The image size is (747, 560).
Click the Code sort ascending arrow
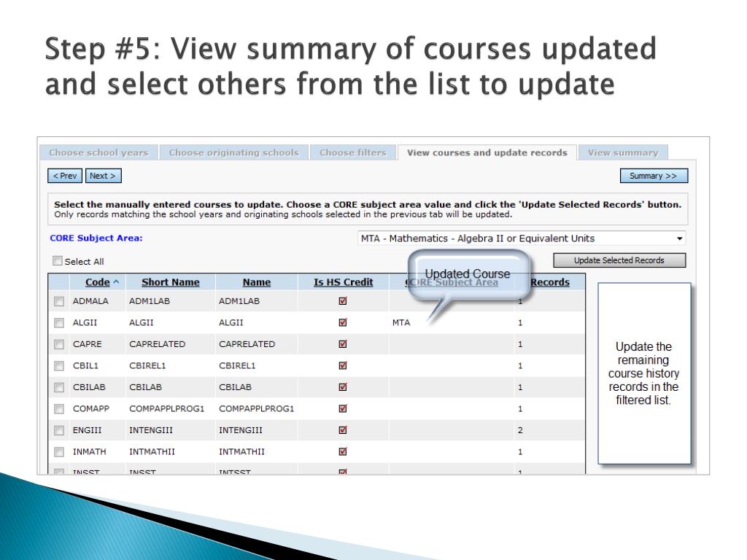click(116, 282)
